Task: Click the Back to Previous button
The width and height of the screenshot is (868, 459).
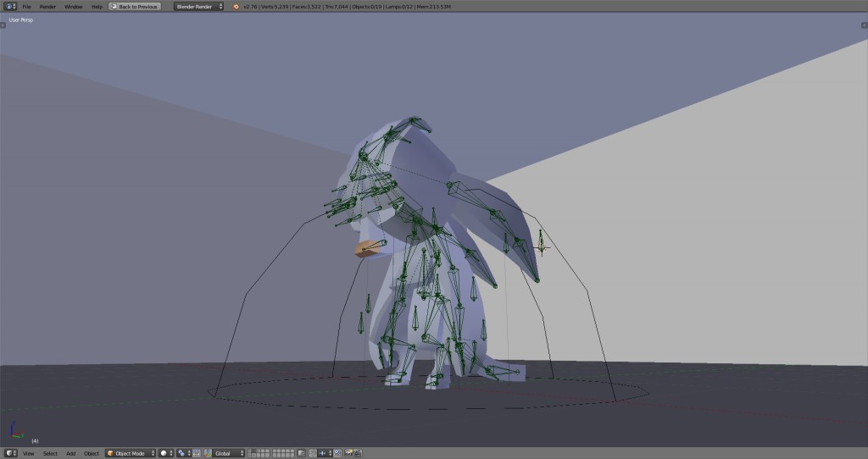Action: click(x=134, y=6)
